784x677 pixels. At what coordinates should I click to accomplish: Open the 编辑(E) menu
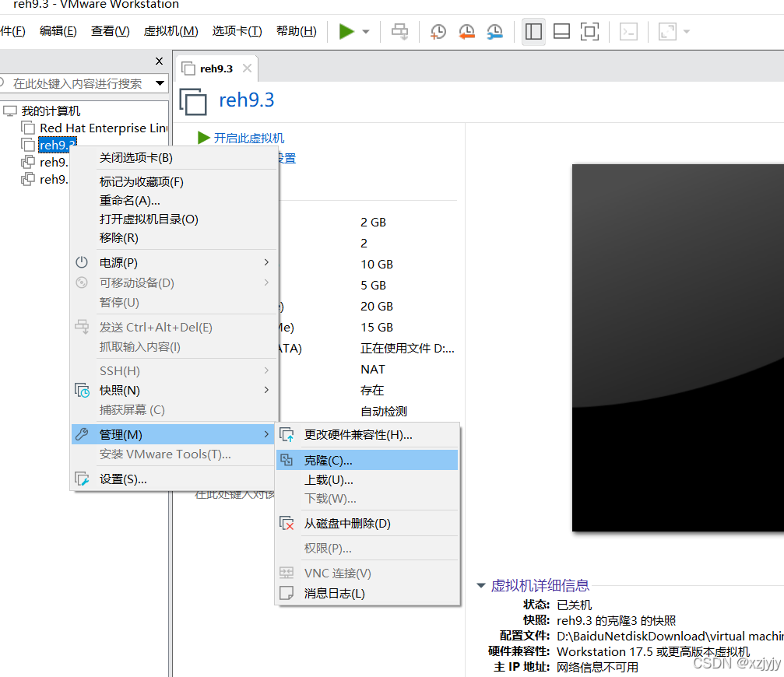point(58,31)
